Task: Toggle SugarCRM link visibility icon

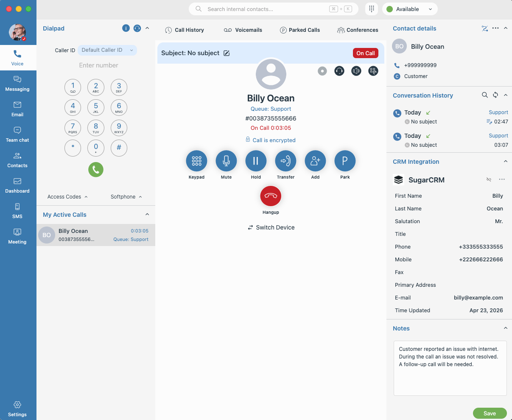Action: 489,179
